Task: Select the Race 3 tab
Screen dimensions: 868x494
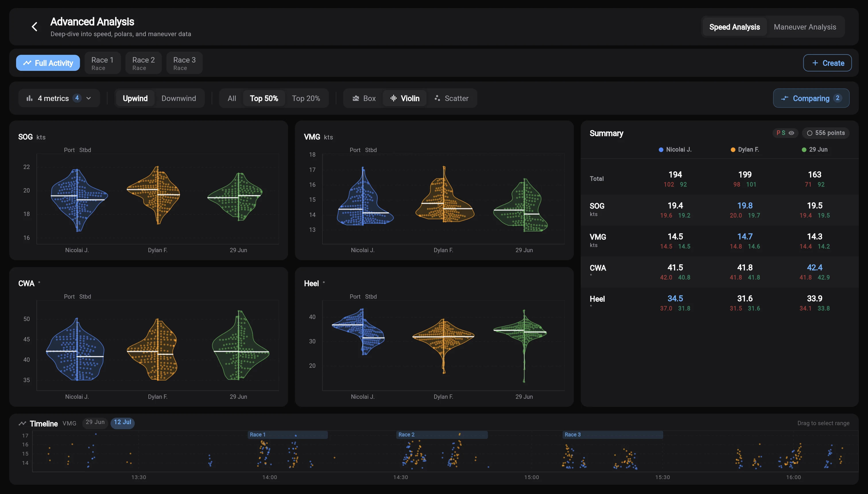Action: pyautogui.click(x=184, y=63)
